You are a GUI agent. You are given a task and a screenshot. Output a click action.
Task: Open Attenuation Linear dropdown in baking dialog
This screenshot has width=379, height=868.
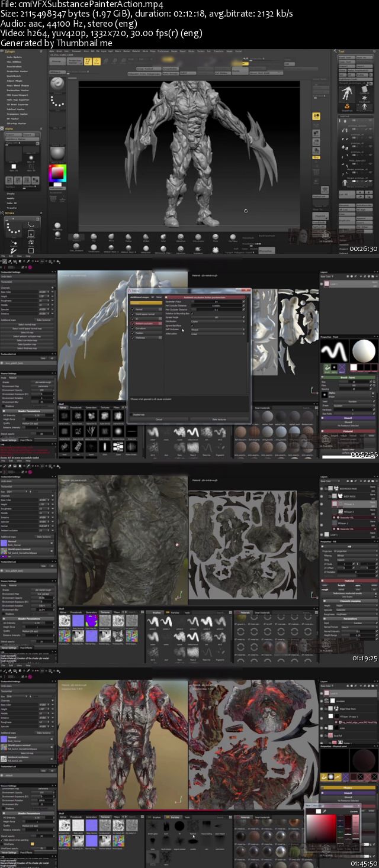(x=218, y=334)
